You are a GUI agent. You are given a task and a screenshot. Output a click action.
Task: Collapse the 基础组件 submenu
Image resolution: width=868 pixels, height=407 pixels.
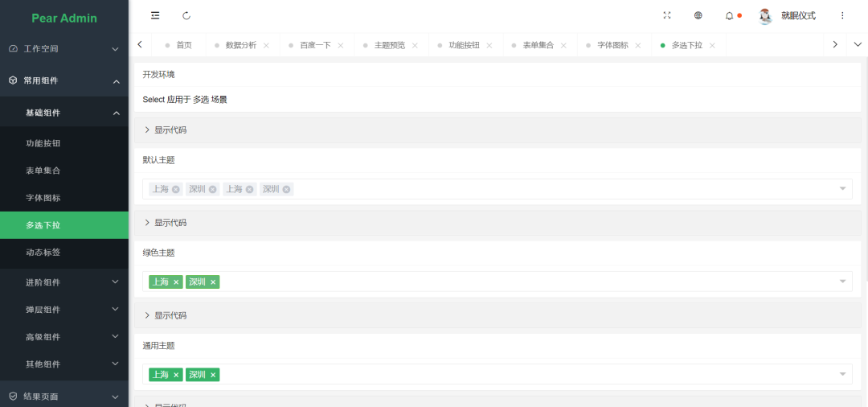click(64, 113)
